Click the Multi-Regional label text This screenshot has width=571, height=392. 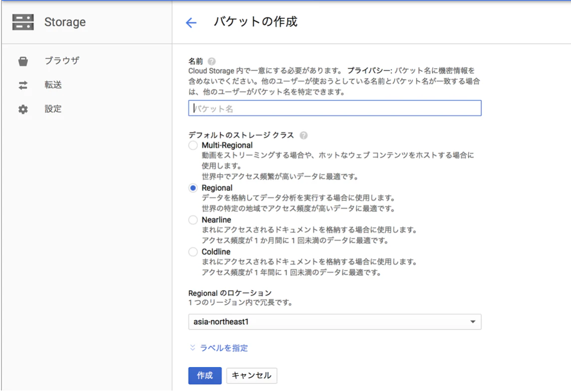tap(227, 146)
